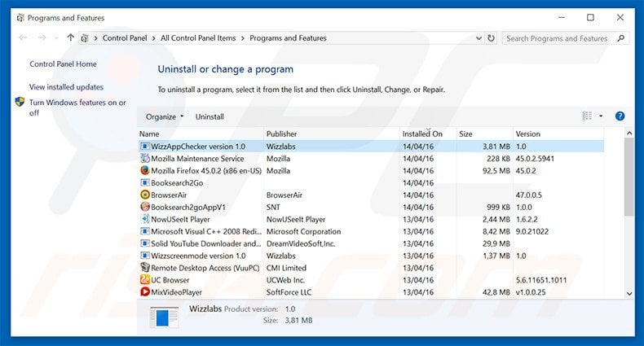This screenshot has width=644, height=346.
Task: Select MixVideoPlayer program name
Action: point(177,292)
